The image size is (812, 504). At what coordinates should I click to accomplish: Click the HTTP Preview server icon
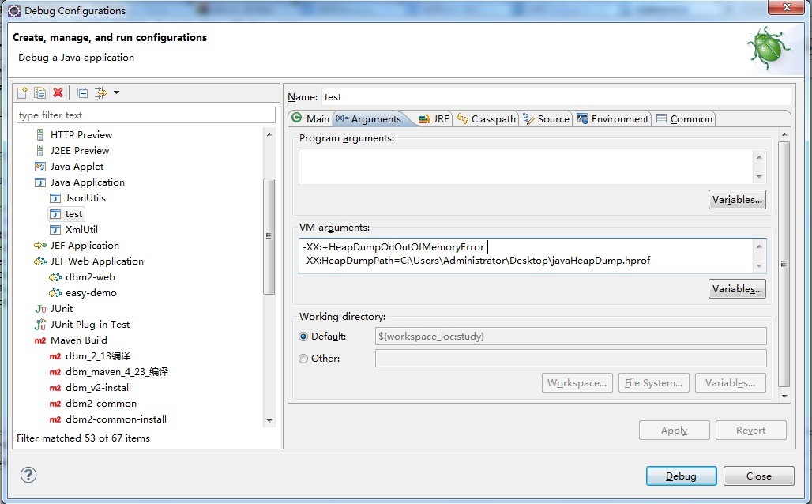[39, 134]
